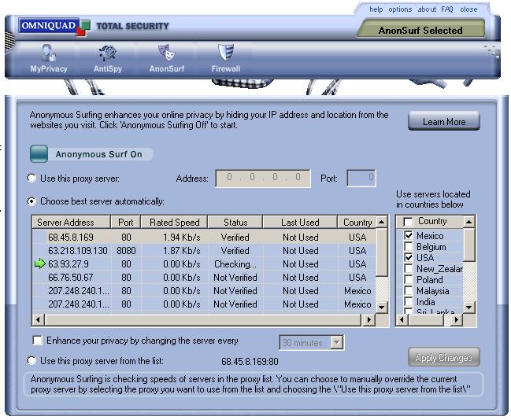This screenshot has height=420, width=511.
Task: Sort by Status column header
Action: [x=235, y=223]
